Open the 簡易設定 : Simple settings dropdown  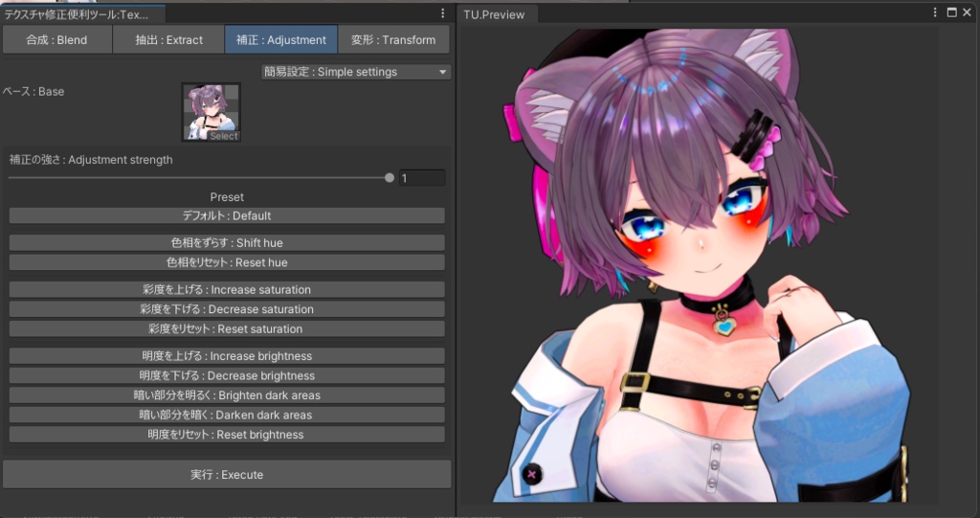(356, 72)
